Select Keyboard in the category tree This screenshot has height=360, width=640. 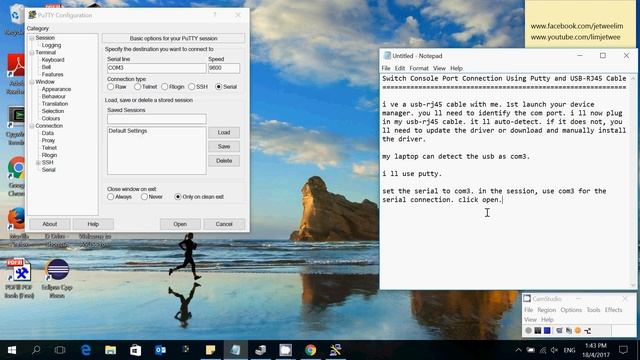pyautogui.click(x=53, y=60)
